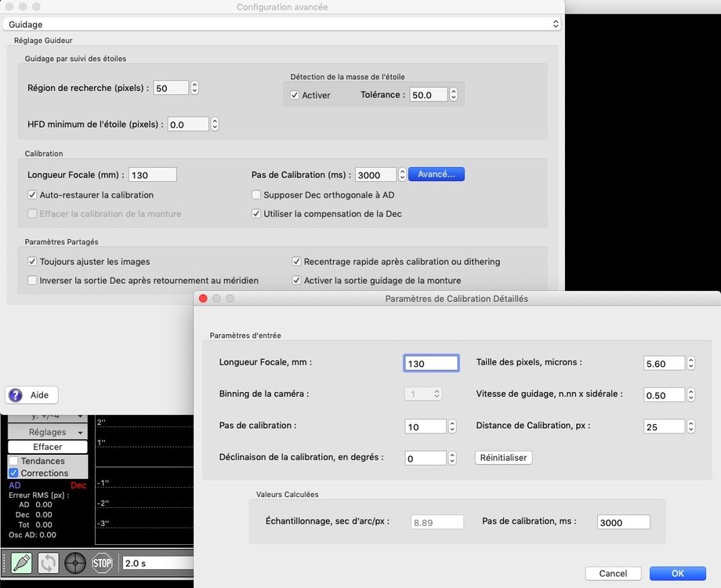Click Taille des pixels 5.60 field
The width and height of the screenshot is (721, 588).
(x=664, y=363)
